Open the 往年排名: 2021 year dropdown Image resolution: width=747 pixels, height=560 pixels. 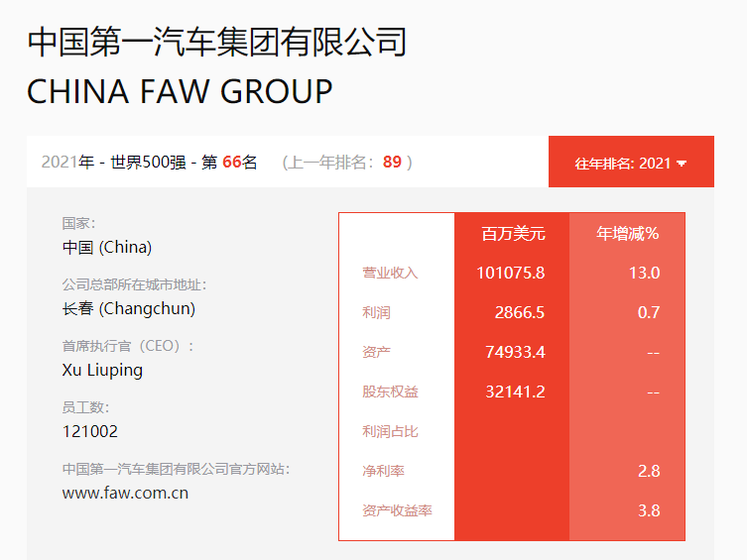point(631,162)
